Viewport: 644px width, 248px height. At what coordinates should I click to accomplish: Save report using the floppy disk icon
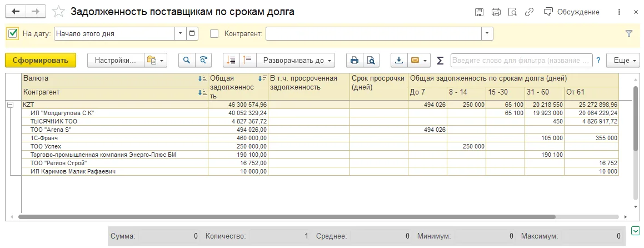tap(479, 12)
